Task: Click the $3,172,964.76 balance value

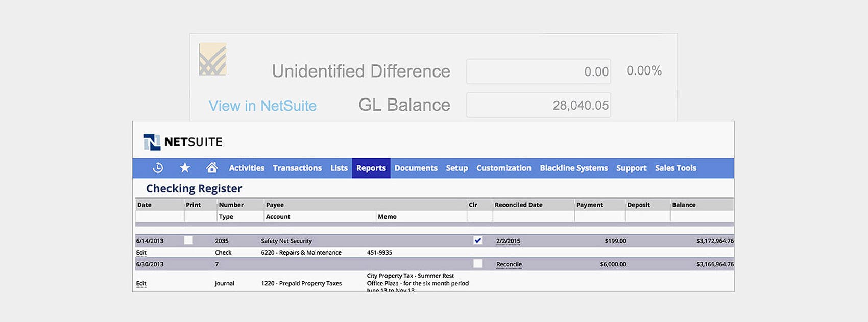Action: (x=715, y=241)
